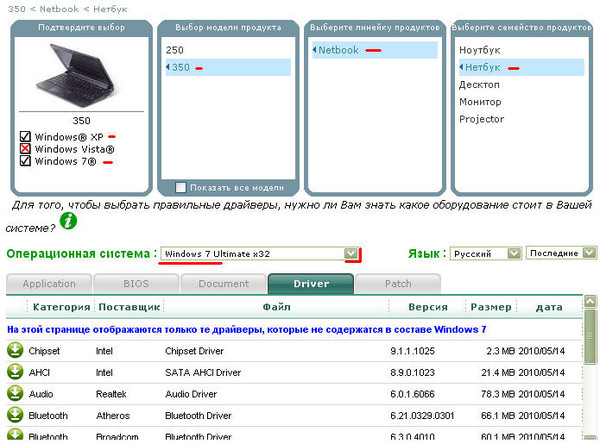Choose Projector product family
Screen dimensions: 600x444
click(x=481, y=119)
